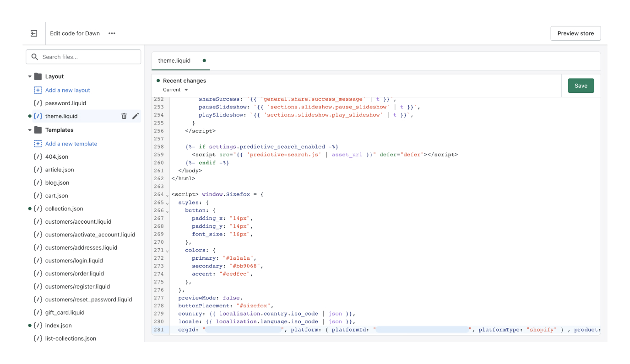Viewport: 630px width, 364px height.
Task: Open index.json template file
Action: [x=58, y=326]
